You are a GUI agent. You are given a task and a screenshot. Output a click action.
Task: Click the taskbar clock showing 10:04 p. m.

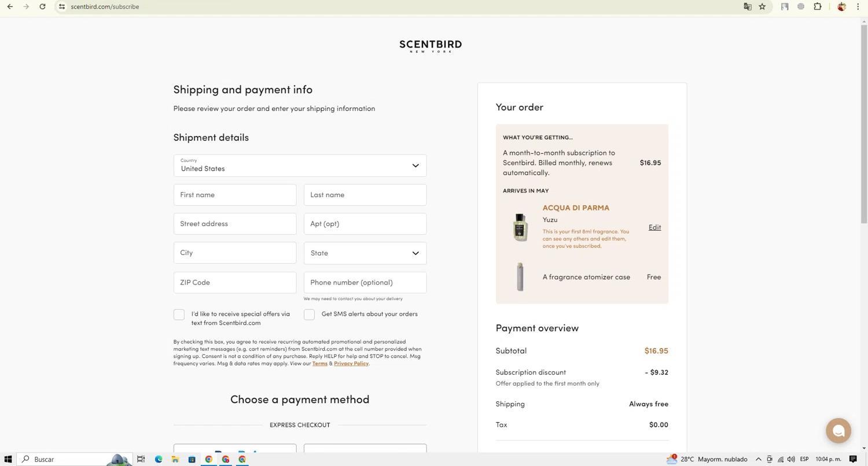point(828,459)
